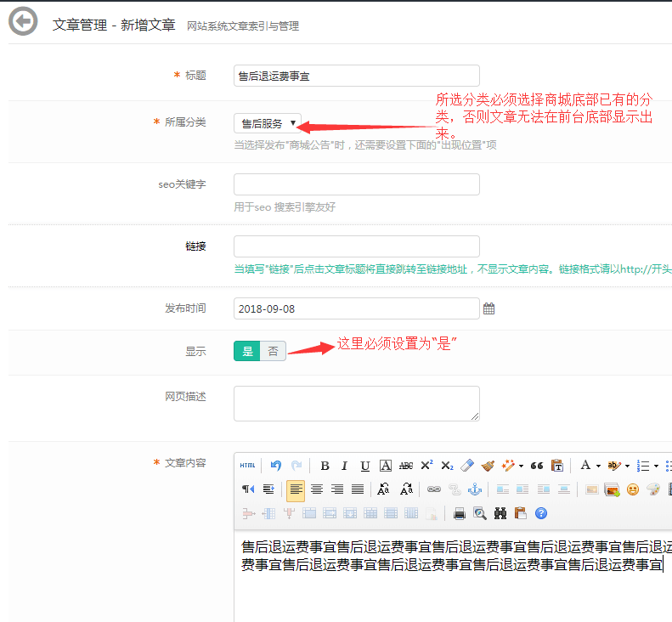Undo the last edit in editor
The image size is (672, 622).
275,466
